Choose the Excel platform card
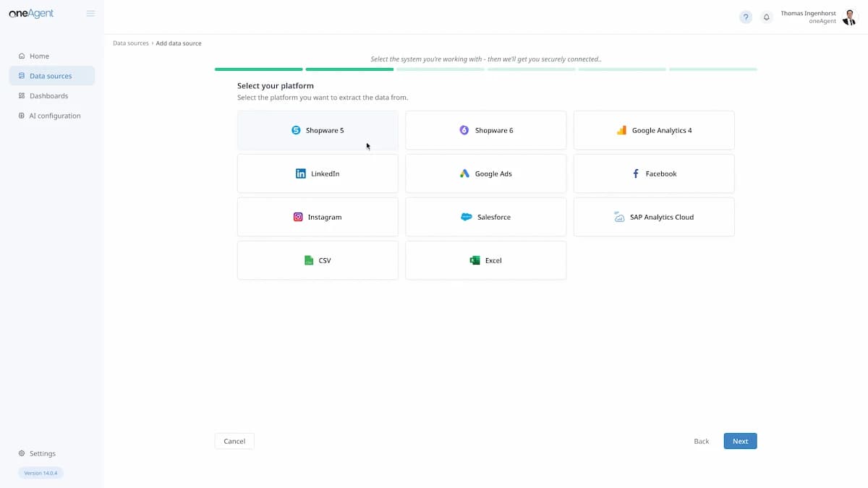Image resolution: width=868 pixels, height=488 pixels. (485, 260)
